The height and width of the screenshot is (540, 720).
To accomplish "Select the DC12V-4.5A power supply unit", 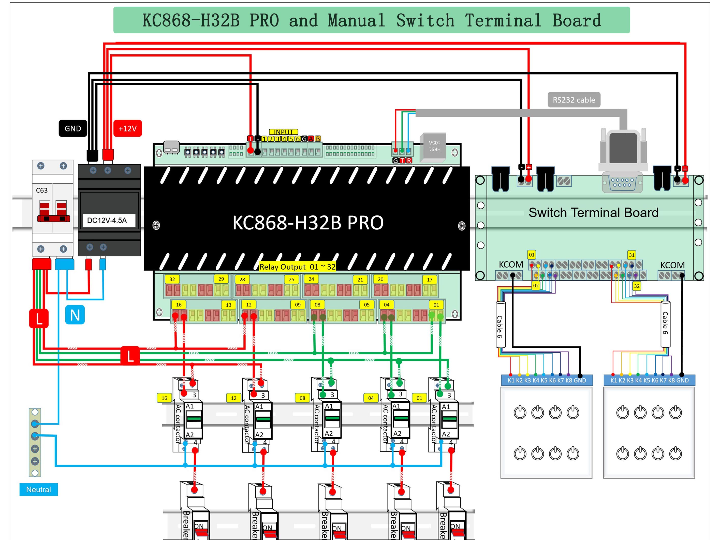I will coord(109,210).
